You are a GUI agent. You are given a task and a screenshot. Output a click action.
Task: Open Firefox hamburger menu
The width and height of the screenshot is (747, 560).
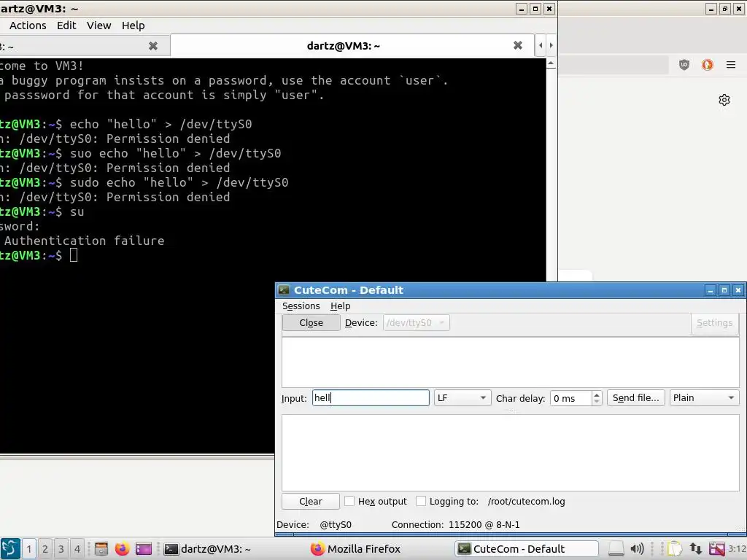tap(731, 65)
